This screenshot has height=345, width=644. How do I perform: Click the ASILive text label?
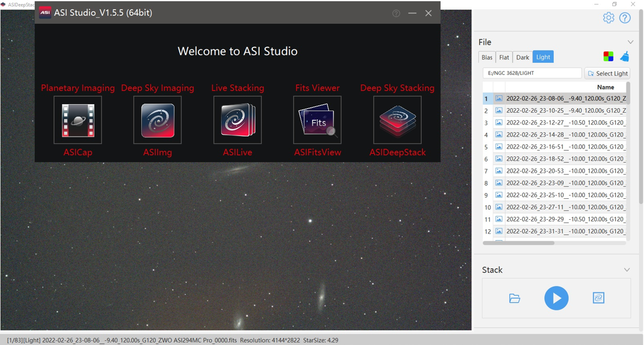pos(238,152)
